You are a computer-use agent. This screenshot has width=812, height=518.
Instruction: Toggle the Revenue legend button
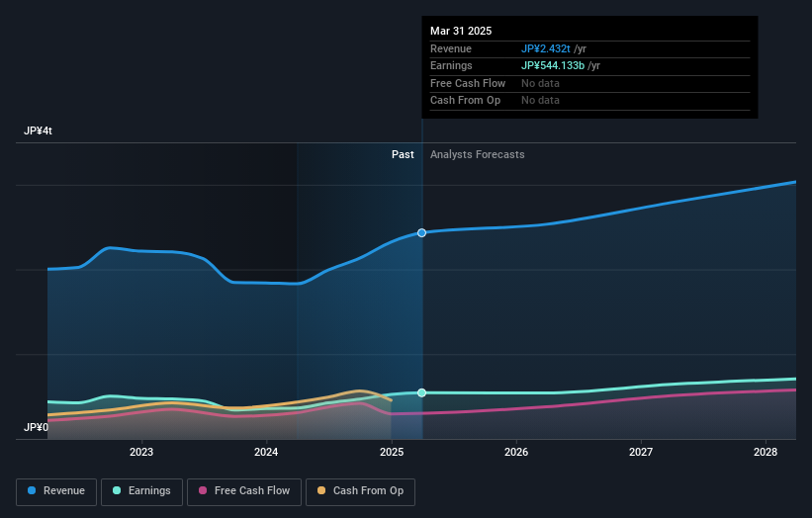pyautogui.click(x=56, y=491)
